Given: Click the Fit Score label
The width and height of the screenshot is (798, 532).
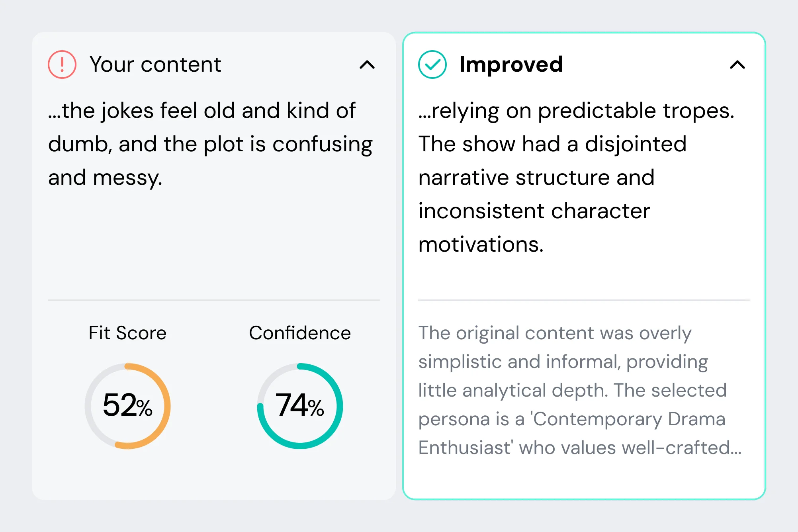Looking at the screenshot, I should 127,333.
